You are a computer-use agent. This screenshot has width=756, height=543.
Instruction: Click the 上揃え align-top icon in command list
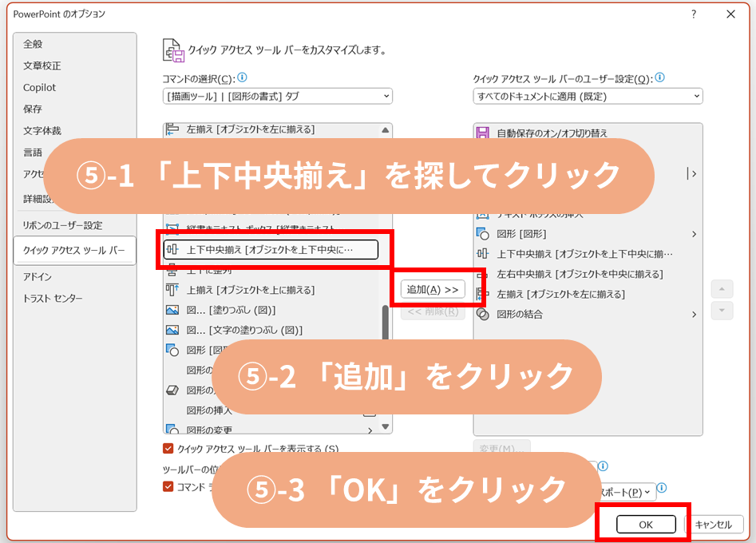pos(172,290)
